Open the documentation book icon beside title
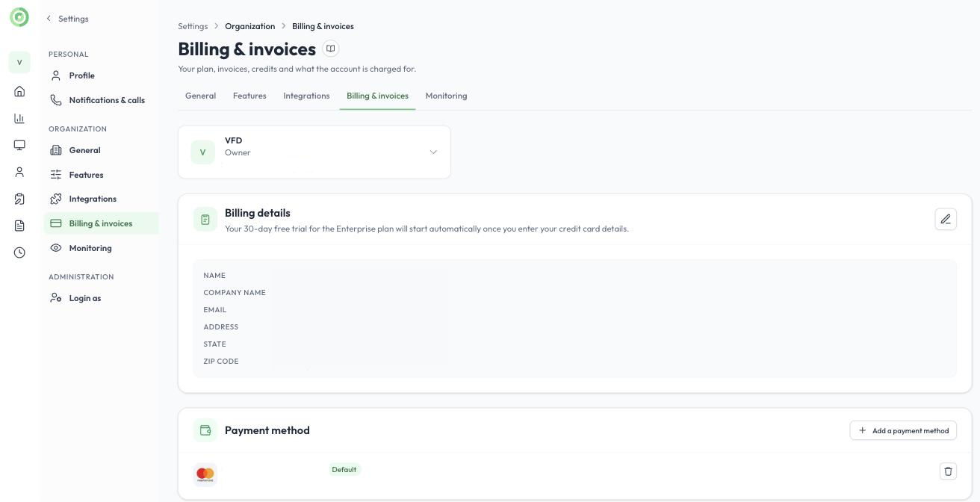980x502 pixels. pos(330,49)
